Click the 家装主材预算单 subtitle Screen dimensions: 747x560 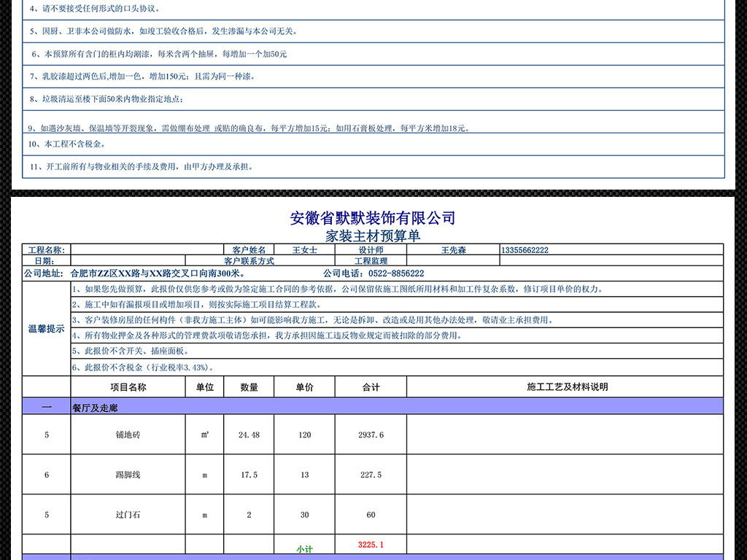tap(373, 233)
